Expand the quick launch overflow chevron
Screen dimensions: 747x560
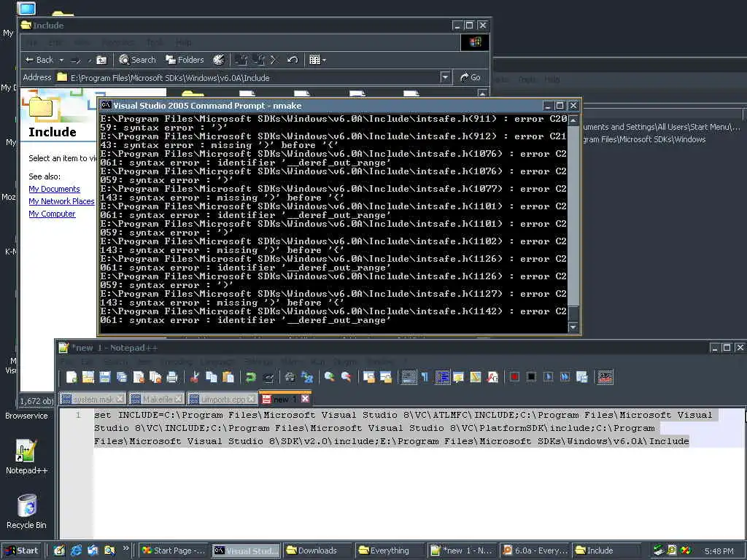(125, 548)
